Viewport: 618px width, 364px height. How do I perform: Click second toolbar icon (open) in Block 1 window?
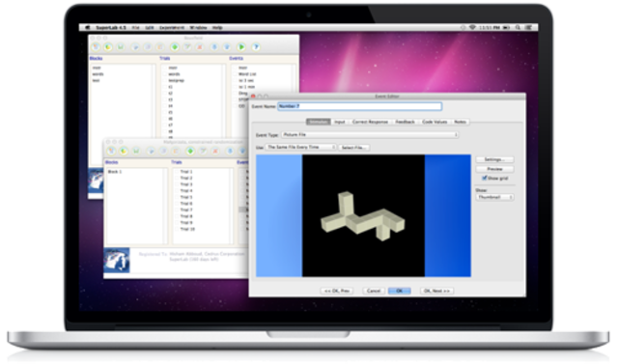coord(124,151)
